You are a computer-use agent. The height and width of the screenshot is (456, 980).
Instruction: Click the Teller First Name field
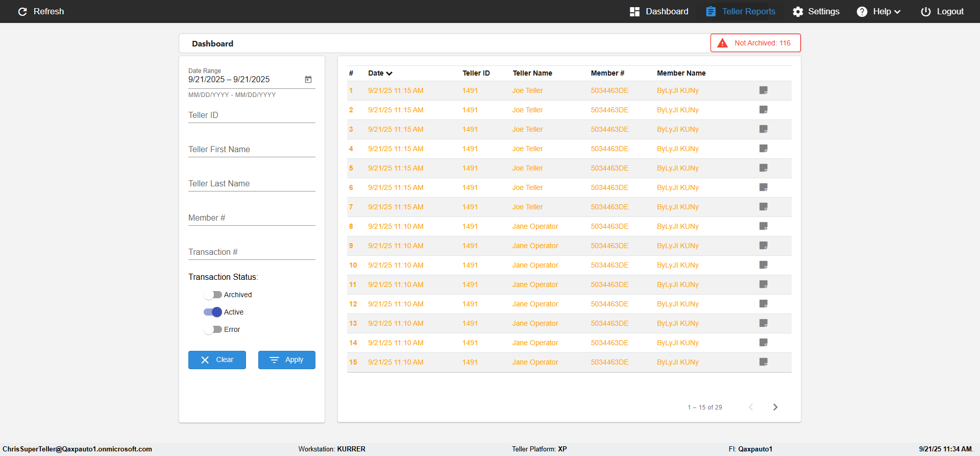point(252,150)
